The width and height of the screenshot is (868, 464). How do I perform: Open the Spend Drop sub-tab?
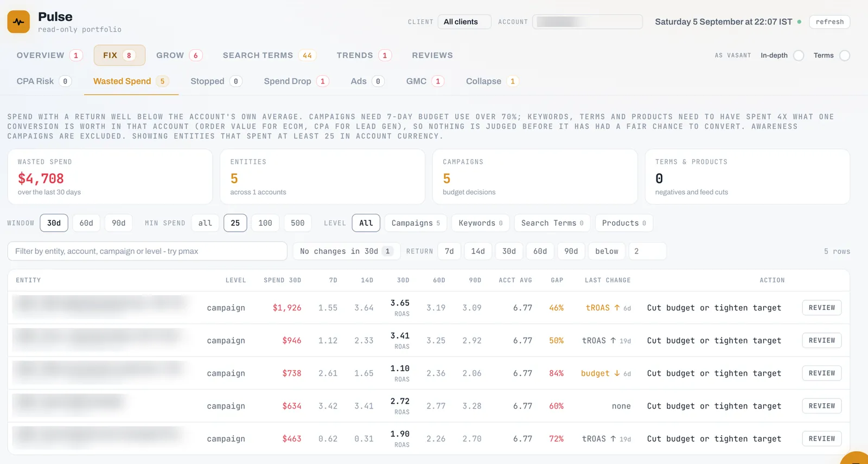tap(296, 81)
